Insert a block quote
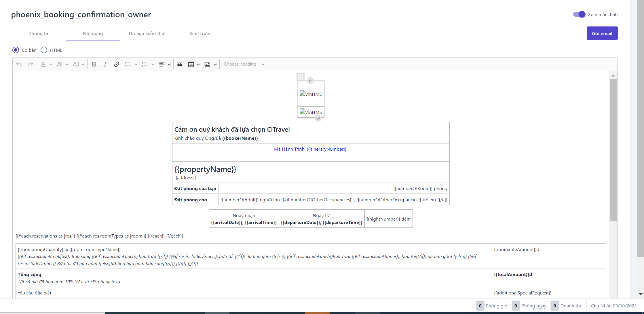The width and height of the screenshot is (644, 314). tap(180, 64)
